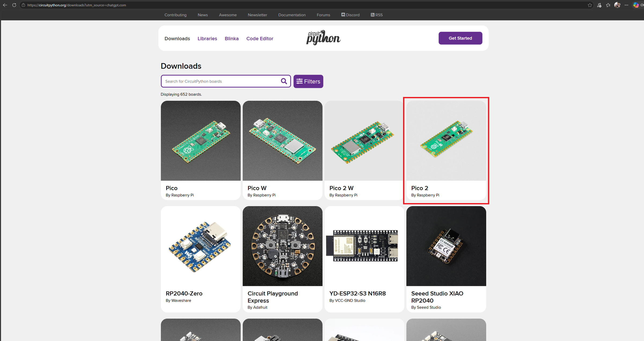Click the 'RP2040-Zero' board title

tap(184, 293)
